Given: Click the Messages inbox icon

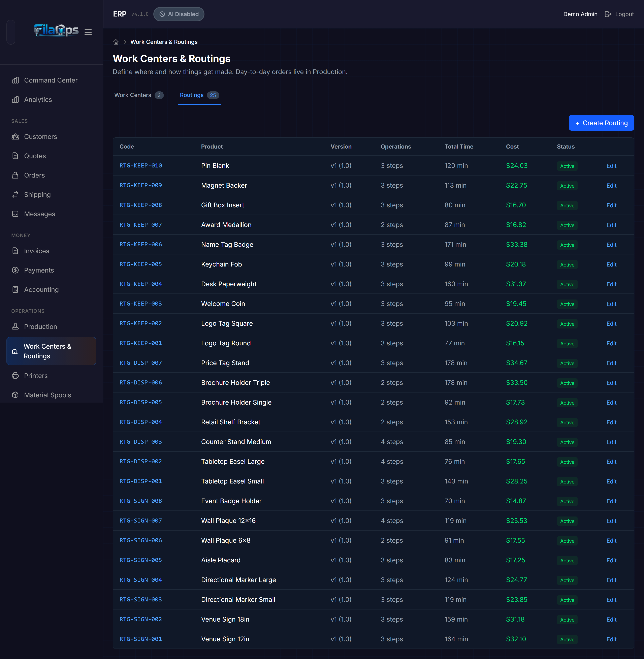Looking at the screenshot, I should click(x=15, y=214).
